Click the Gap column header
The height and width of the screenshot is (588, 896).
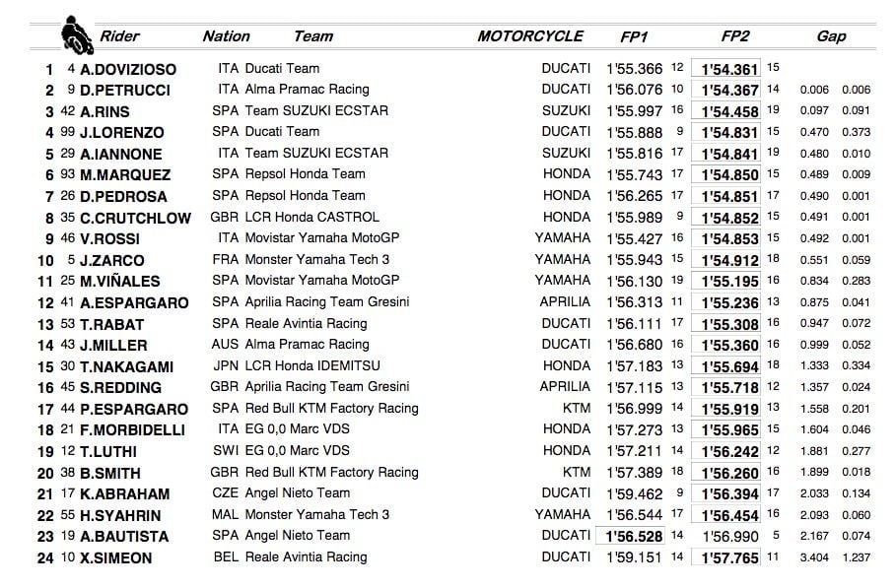[831, 36]
